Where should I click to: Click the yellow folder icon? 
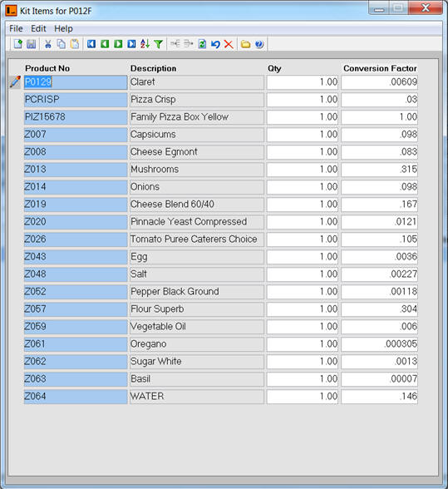click(245, 44)
